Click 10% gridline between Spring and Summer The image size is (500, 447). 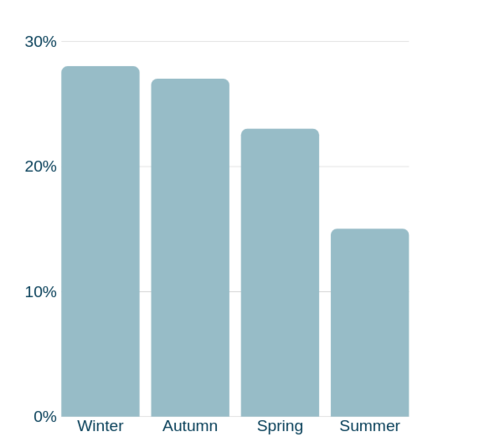click(x=325, y=292)
